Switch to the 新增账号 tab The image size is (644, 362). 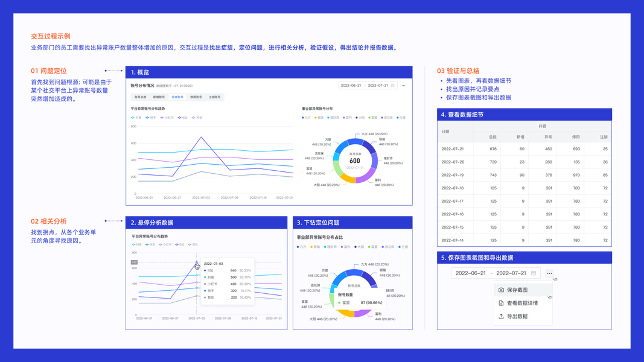click(159, 97)
